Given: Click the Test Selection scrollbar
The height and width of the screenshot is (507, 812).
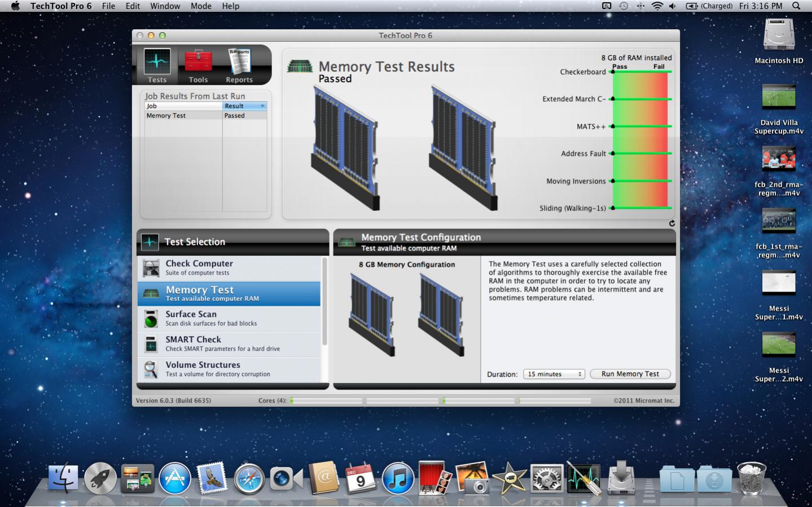Looking at the screenshot, I should pyautogui.click(x=324, y=302).
